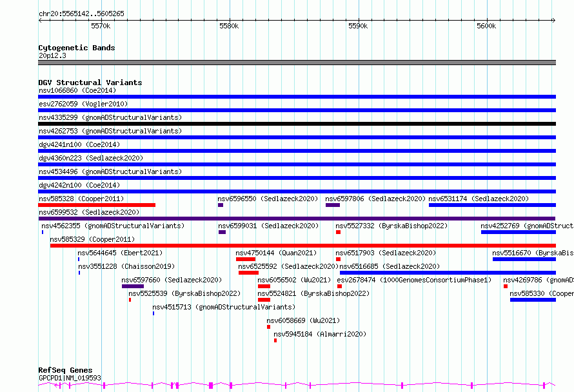
Task: Select the esv2762059 (Vogler2010) blue bar
Action: pos(297,110)
